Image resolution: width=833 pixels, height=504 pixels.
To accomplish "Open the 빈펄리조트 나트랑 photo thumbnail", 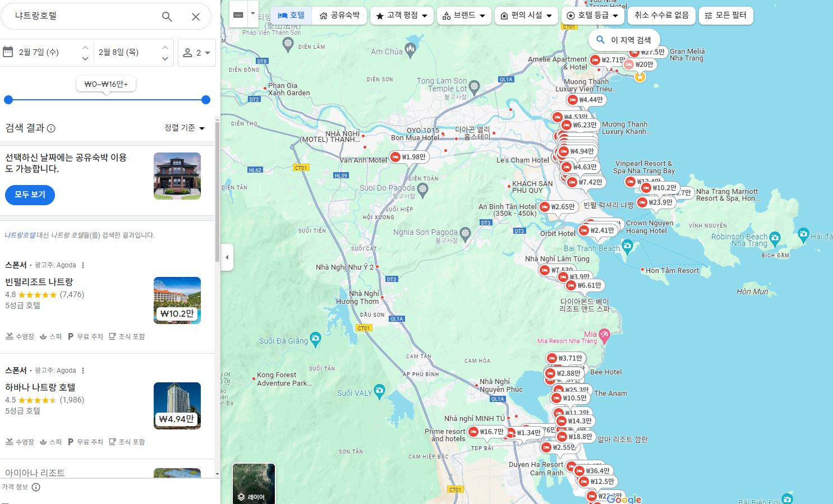I will pos(177,300).
